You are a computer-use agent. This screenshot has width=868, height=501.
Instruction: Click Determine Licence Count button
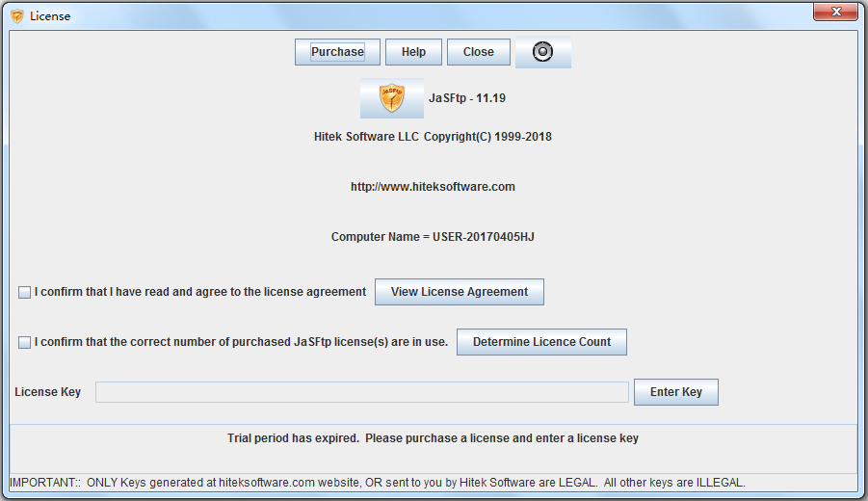pos(541,342)
